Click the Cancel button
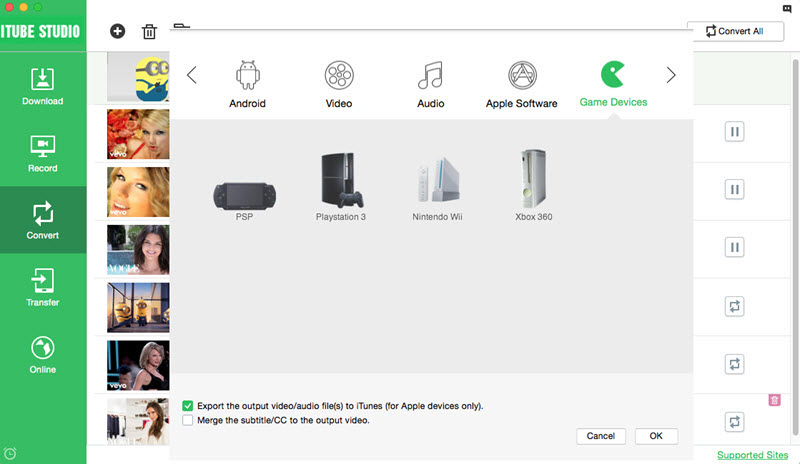800x464 pixels. 601,436
